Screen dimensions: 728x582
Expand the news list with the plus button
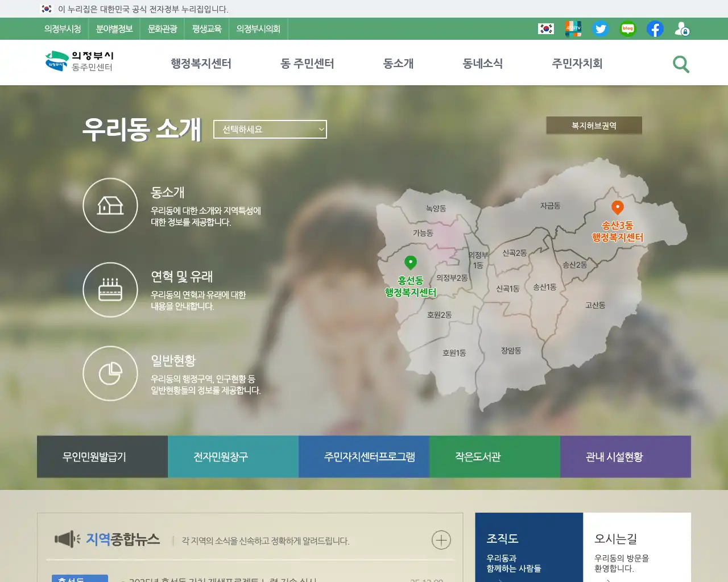441,540
